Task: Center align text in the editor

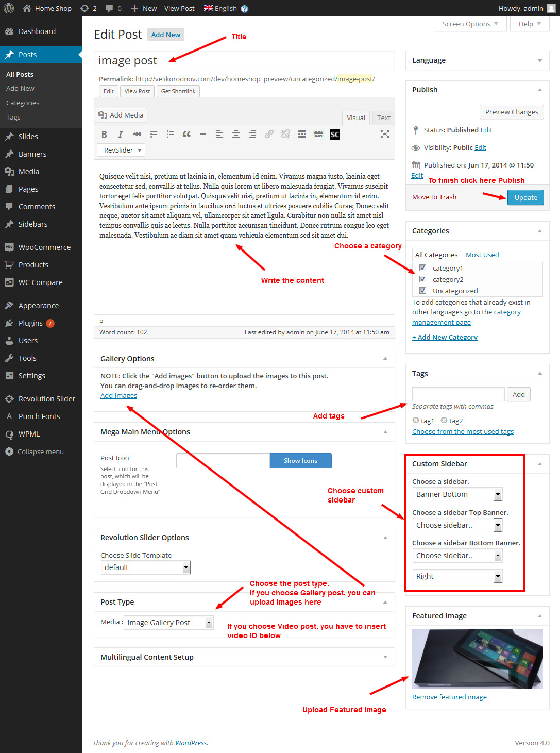Action: tap(236, 135)
